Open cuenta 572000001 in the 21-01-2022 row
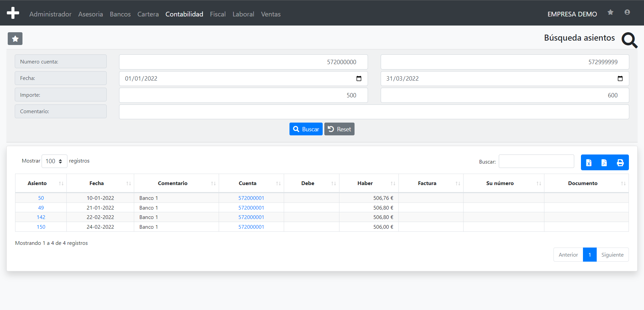The image size is (644, 310). 251,208
